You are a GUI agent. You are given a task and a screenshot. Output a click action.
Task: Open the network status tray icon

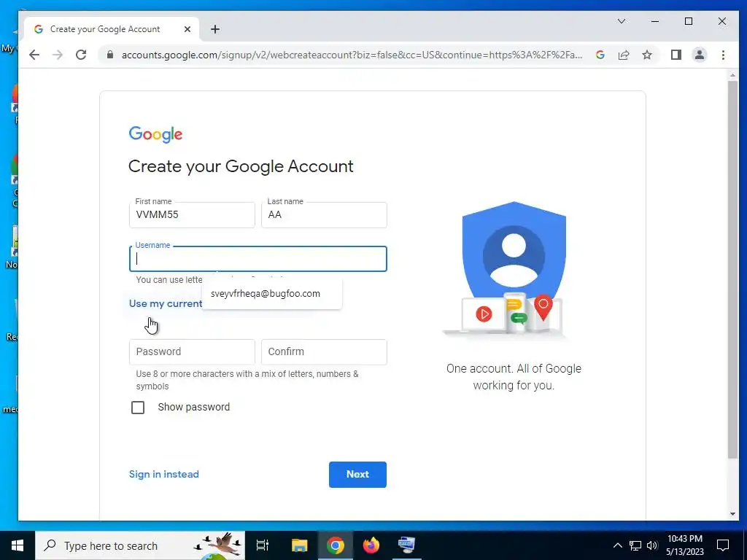pos(635,545)
